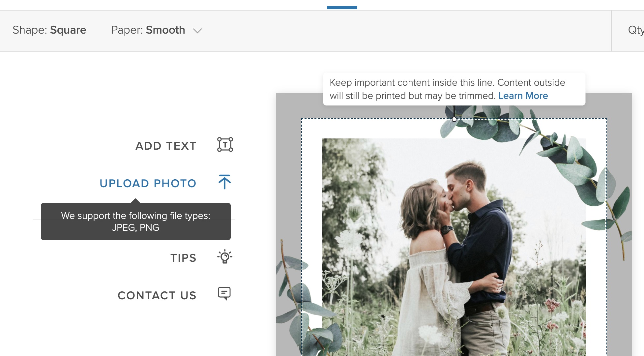Click the Upload Photo arrow icon
The image size is (644, 356).
tap(225, 182)
